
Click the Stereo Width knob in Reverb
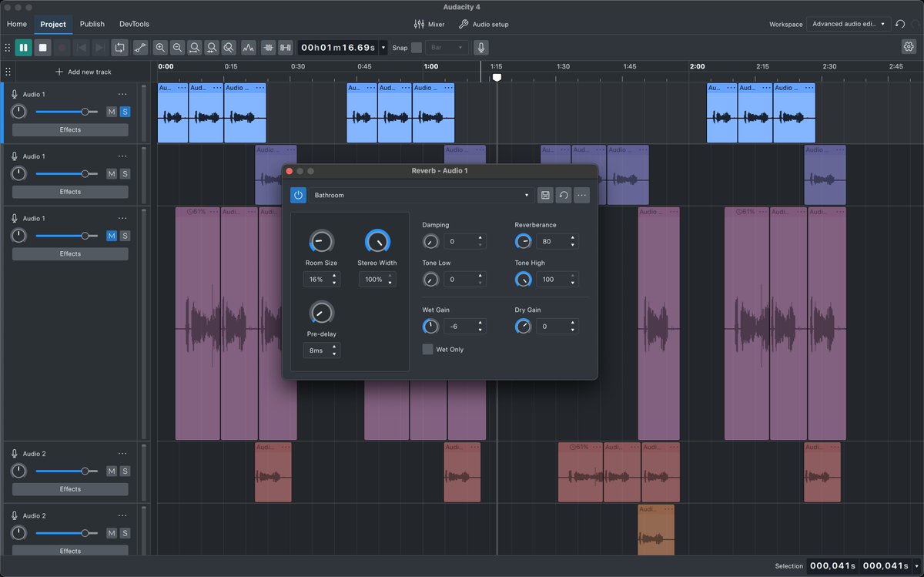pyautogui.click(x=377, y=242)
